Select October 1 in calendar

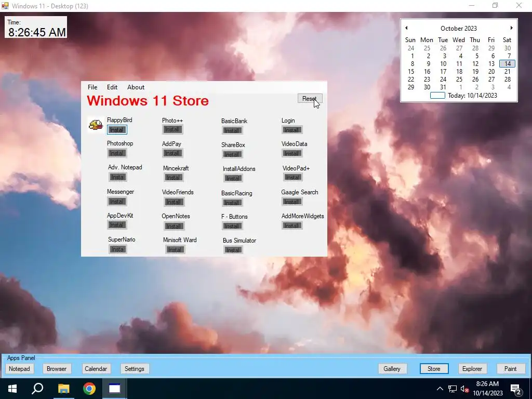[411, 56]
